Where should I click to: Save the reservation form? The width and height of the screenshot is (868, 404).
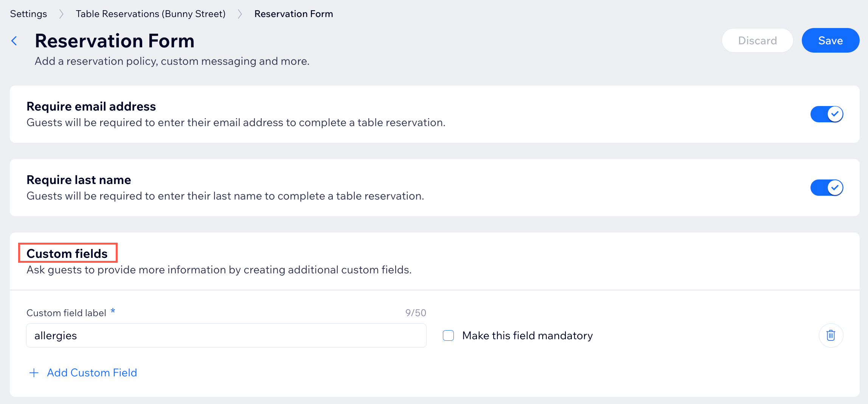(x=830, y=41)
